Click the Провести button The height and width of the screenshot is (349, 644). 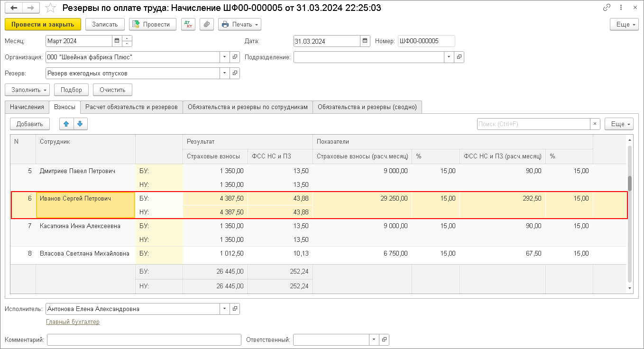tap(153, 24)
